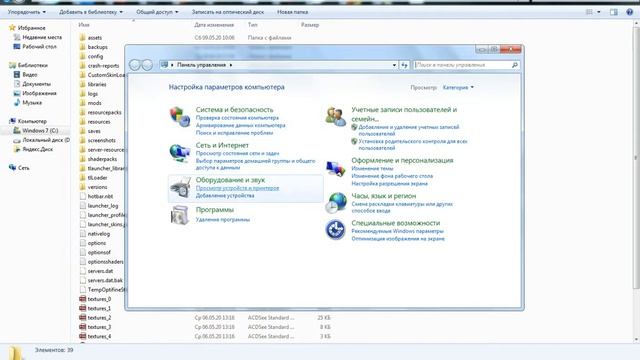
Task: Click the Explorer help question mark icon
Action: (x=629, y=12)
